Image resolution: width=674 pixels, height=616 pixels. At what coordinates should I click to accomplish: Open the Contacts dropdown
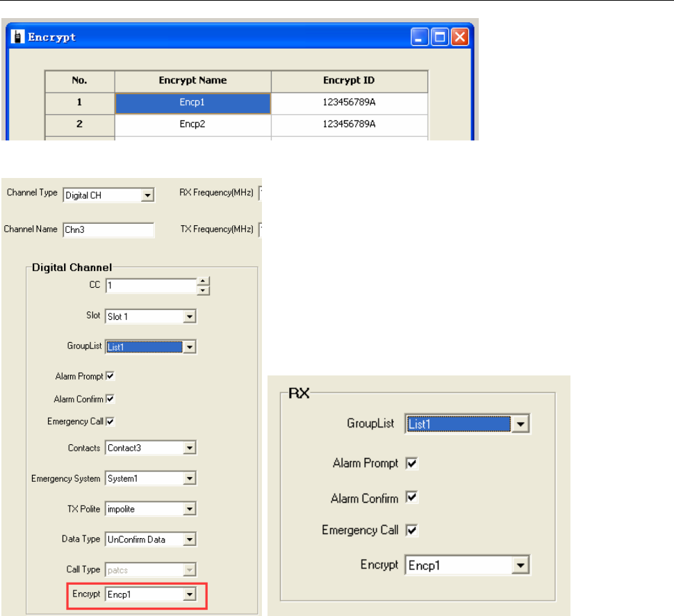click(190, 448)
